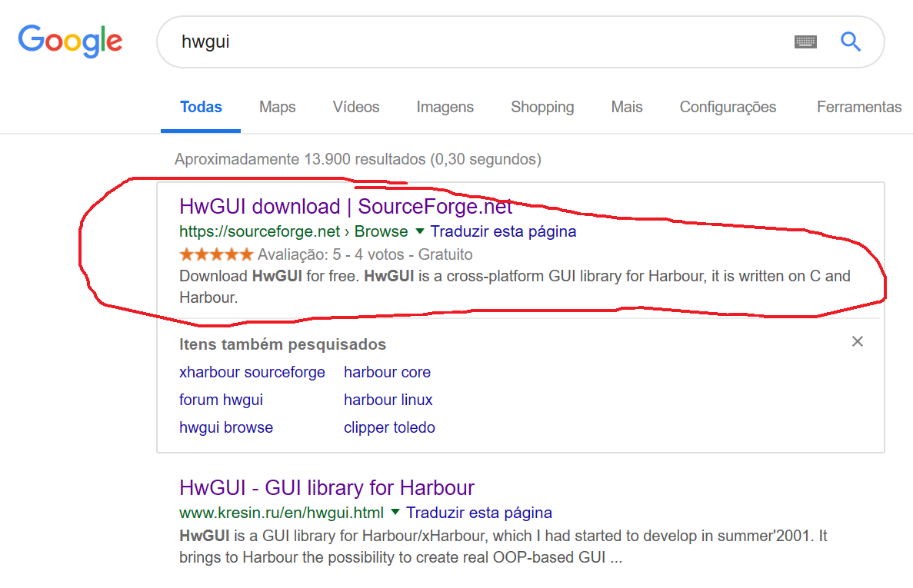The width and height of the screenshot is (913, 588).
Task: Open the Imagens tab
Action: [x=445, y=108]
